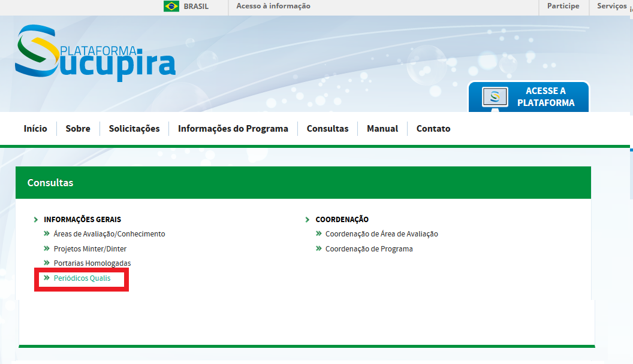Go to the Início menu item

35,129
